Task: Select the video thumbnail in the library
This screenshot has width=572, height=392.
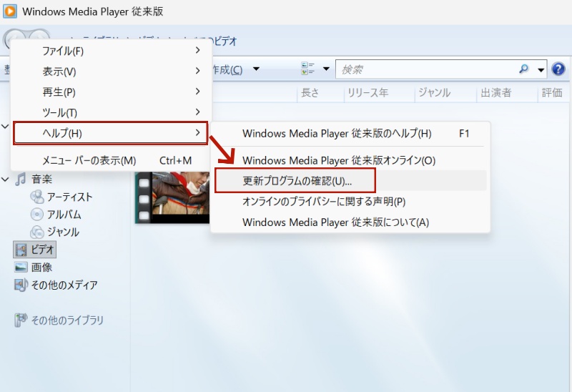Action: pyautogui.click(x=172, y=197)
